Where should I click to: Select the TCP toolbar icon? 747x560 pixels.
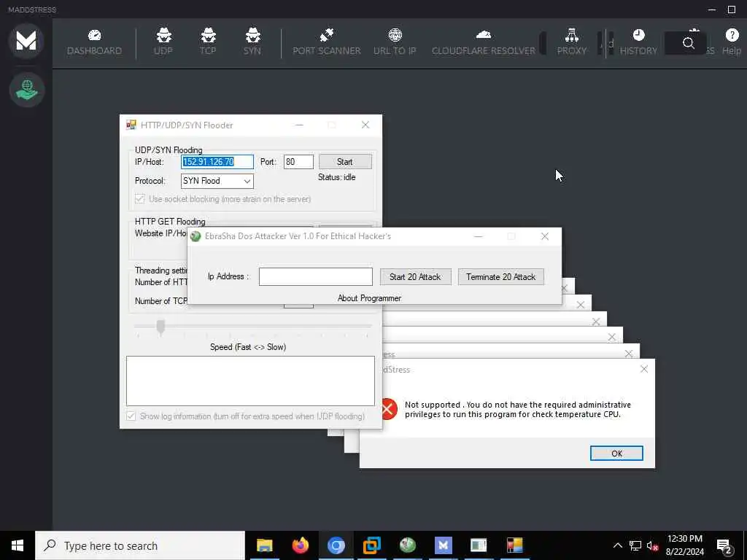(x=208, y=42)
